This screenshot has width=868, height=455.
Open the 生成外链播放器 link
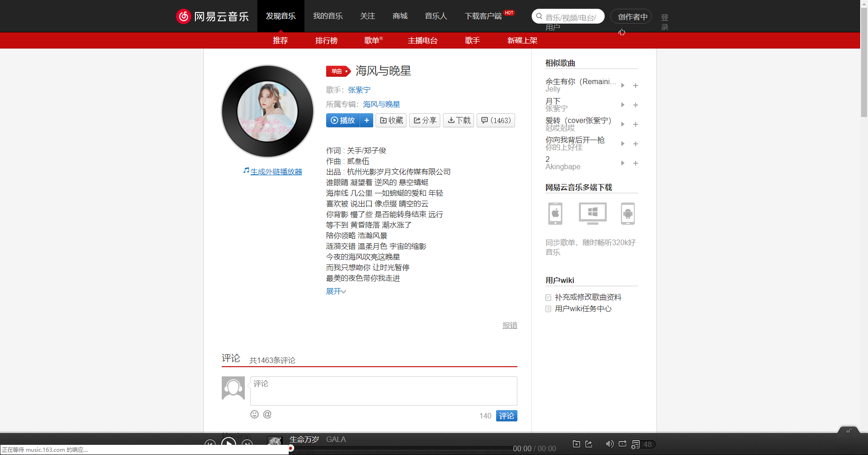pos(276,171)
